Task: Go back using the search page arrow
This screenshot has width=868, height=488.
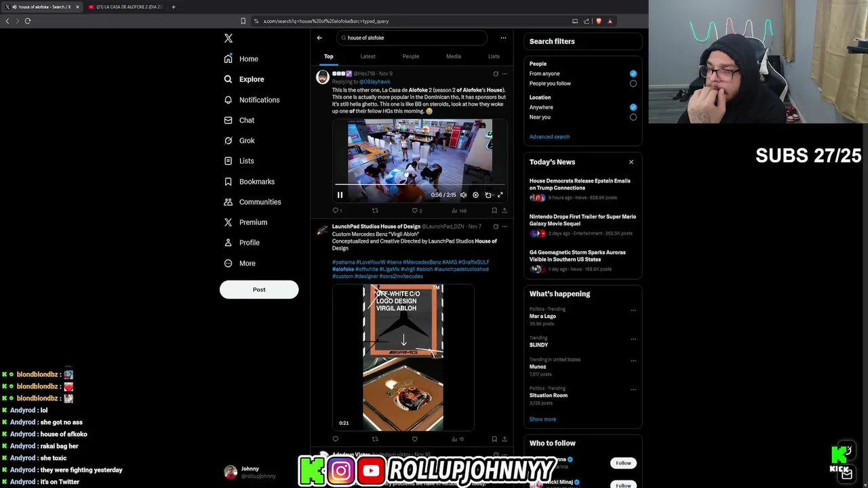Action: pyautogui.click(x=319, y=38)
